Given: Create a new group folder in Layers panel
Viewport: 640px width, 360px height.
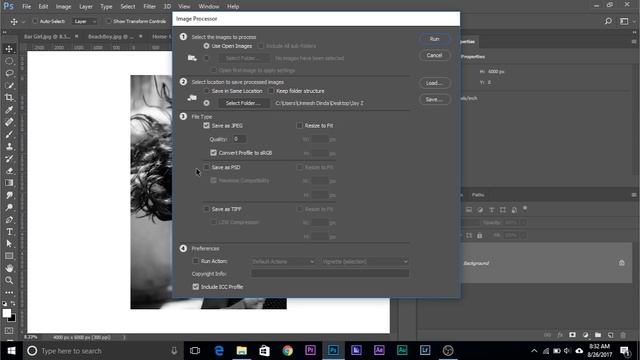Looking at the screenshot, I should [598, 335].
